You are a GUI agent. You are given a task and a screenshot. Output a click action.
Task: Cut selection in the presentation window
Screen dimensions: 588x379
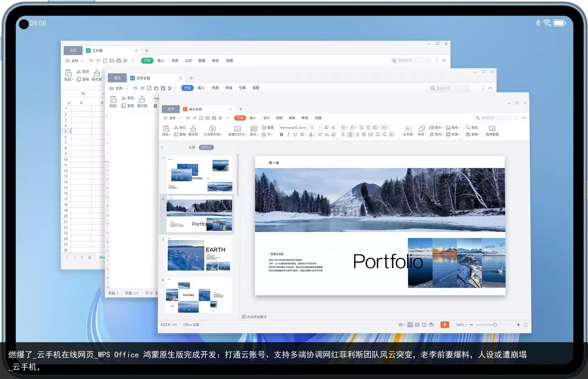(x=180, y=128)
